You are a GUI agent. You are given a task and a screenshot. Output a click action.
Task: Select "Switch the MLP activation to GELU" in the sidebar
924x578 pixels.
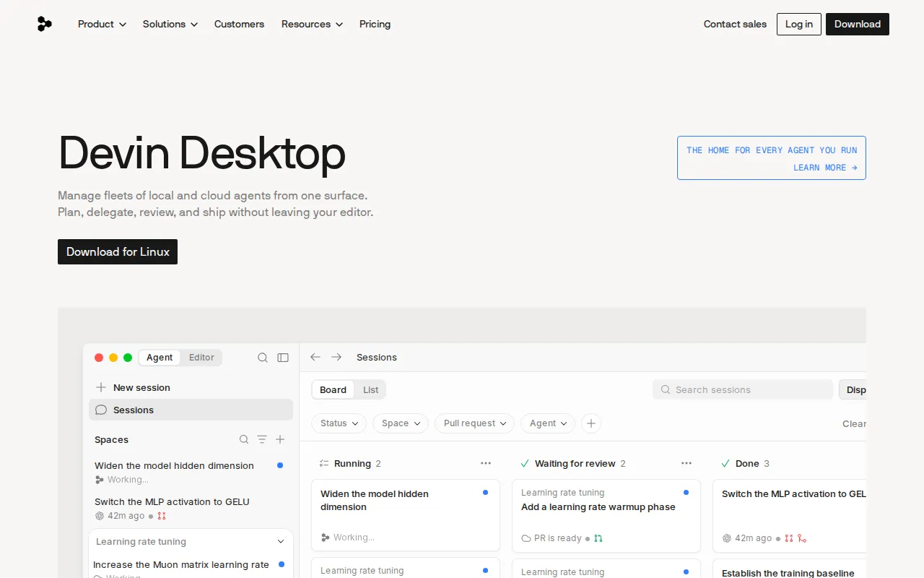pyautogui.click(x=172, y=501)
